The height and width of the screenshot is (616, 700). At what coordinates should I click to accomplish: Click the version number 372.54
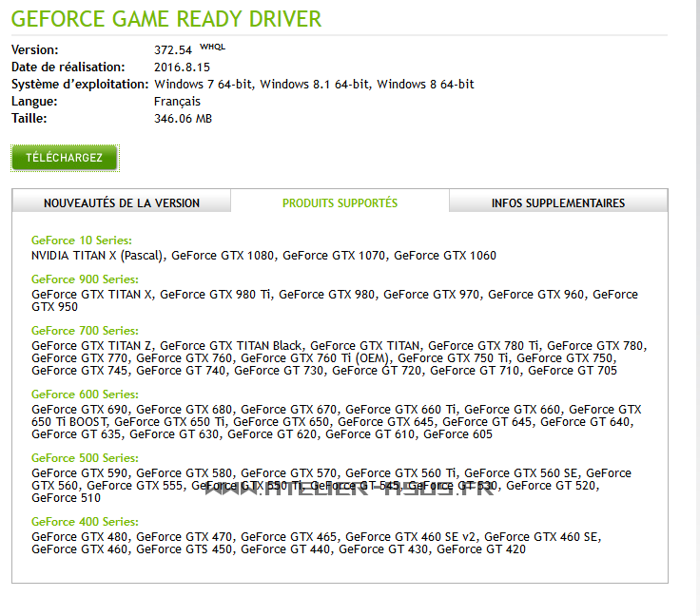[173, 49]
